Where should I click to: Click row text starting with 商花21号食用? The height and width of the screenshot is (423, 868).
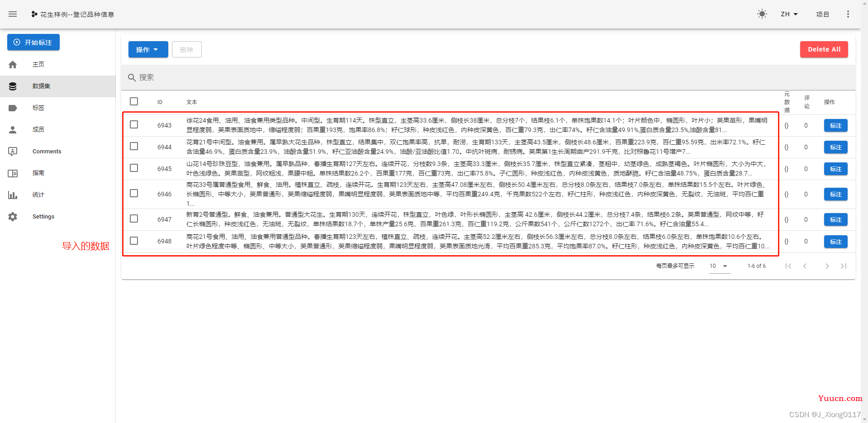477,242
